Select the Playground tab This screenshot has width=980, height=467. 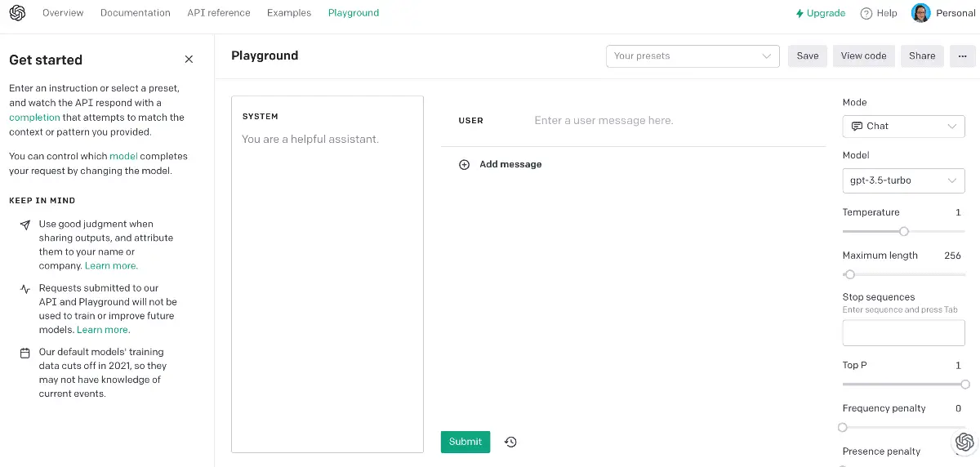[354, 13]
